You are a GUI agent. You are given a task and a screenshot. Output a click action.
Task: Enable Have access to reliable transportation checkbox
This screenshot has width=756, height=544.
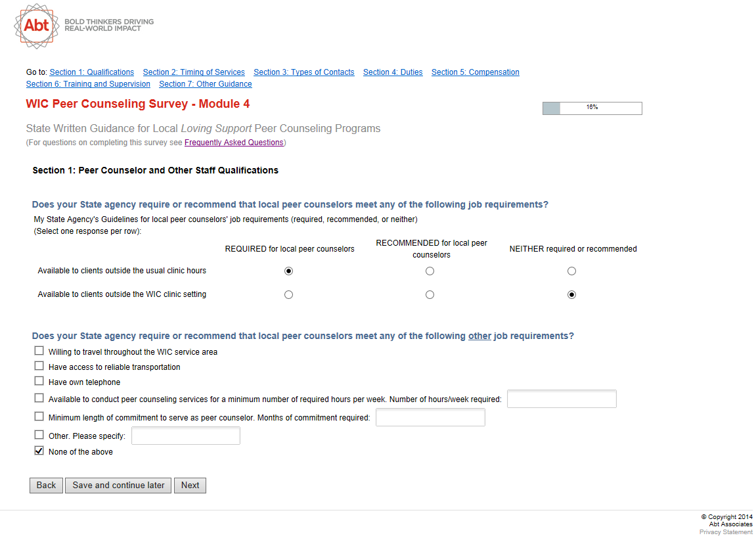[39, 366]
